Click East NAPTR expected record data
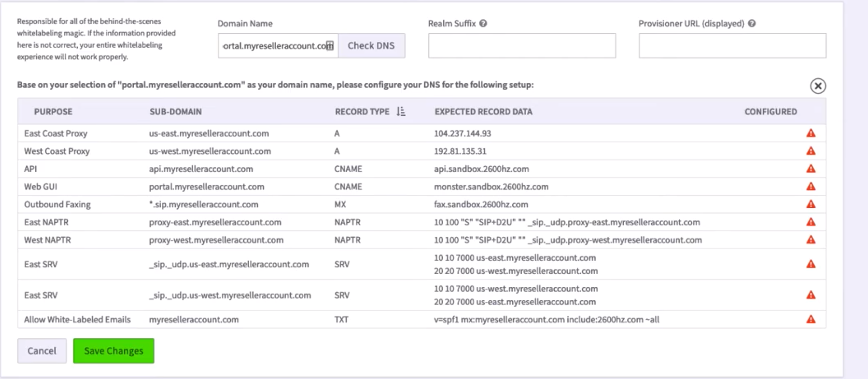Screen dimensions: 868x379 click(x=567, y=222)
